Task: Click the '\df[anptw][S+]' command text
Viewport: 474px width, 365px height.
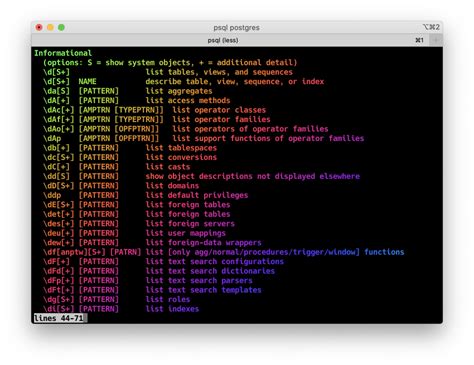Action: coord(74,252)
